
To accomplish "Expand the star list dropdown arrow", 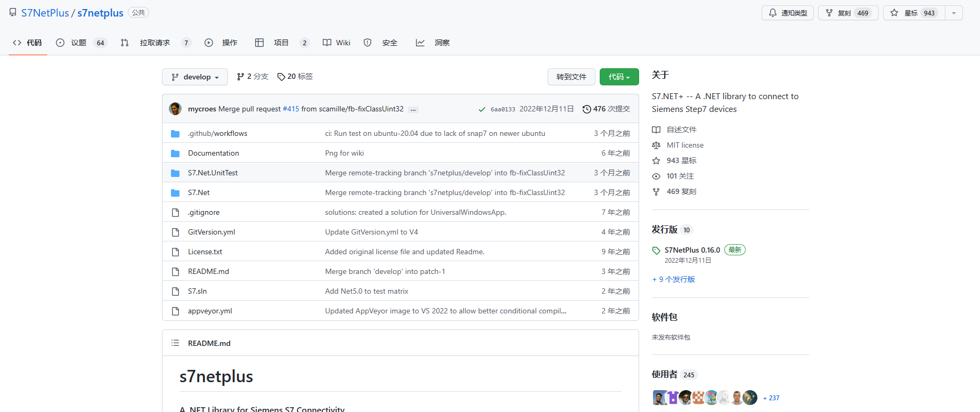I will [954, 13].
